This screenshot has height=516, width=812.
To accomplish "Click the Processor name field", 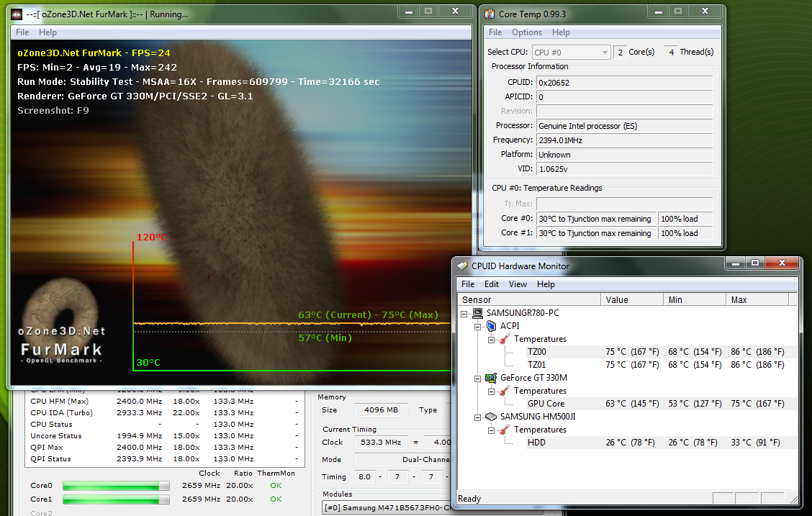I will 625,126.
